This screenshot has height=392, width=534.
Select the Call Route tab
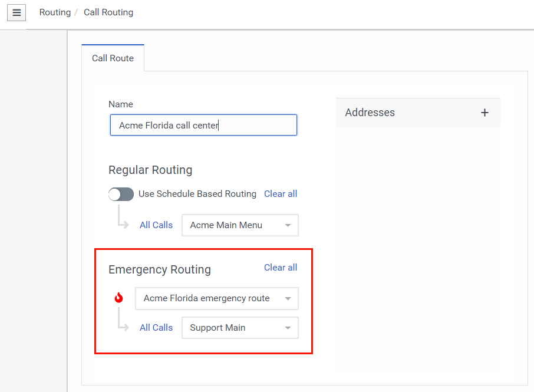[113, 58]
